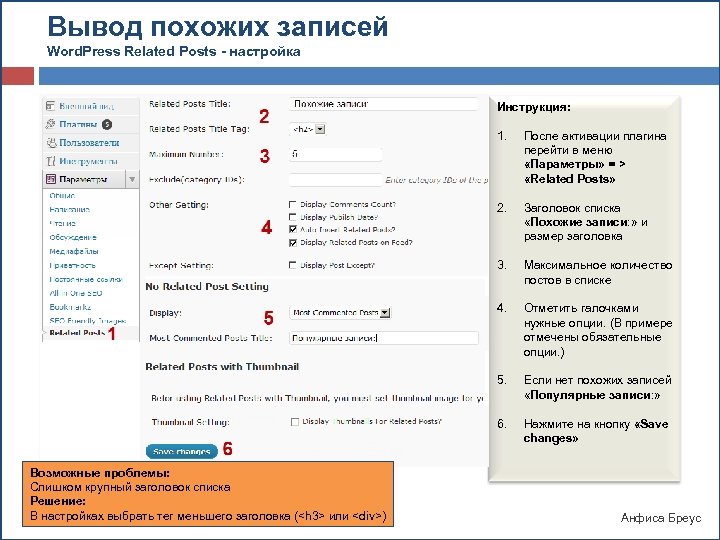The image size is (720, 540).
Task: Go to Обсуждение settings submenu
Action: (73, 237)
